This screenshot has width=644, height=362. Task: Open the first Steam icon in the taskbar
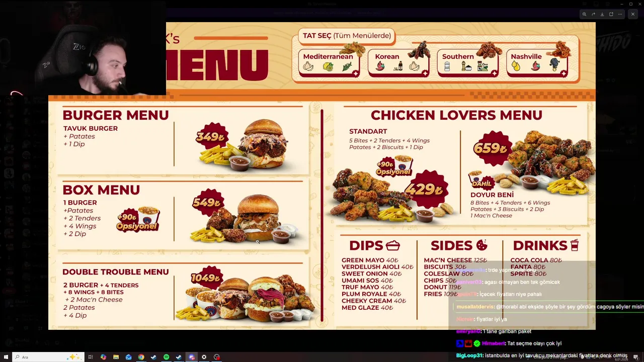pyautogui.click(x=153, y=357)
